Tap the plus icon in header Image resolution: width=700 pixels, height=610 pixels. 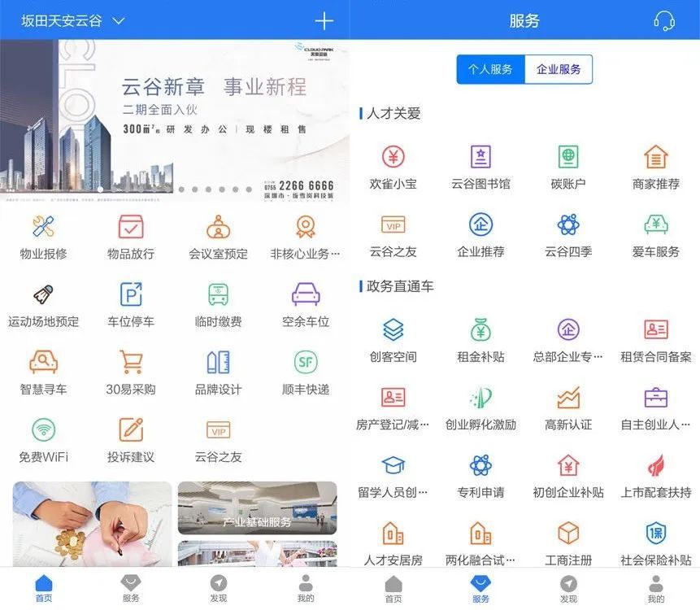click(324, 21)
